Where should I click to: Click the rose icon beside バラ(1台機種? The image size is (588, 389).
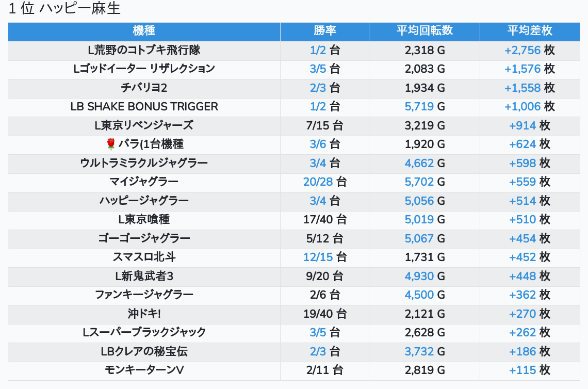tap(110, 144)
